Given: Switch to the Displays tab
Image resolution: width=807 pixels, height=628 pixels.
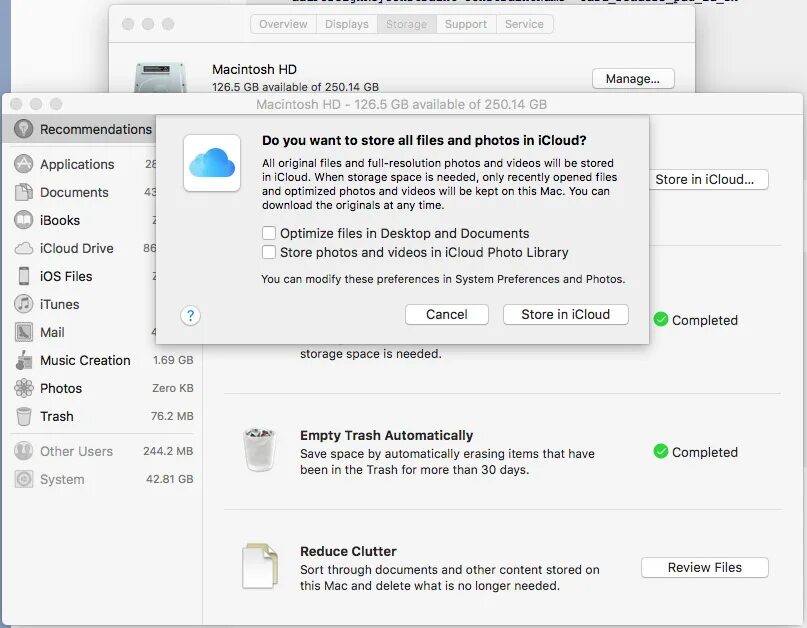Looking at the screenshot, I should 346,24.
